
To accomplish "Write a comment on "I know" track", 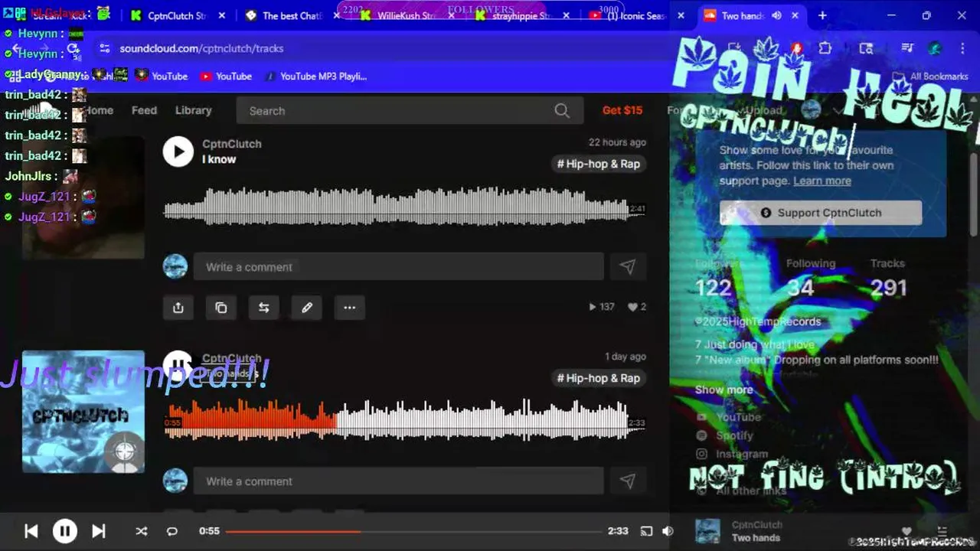I will (398, 267).
